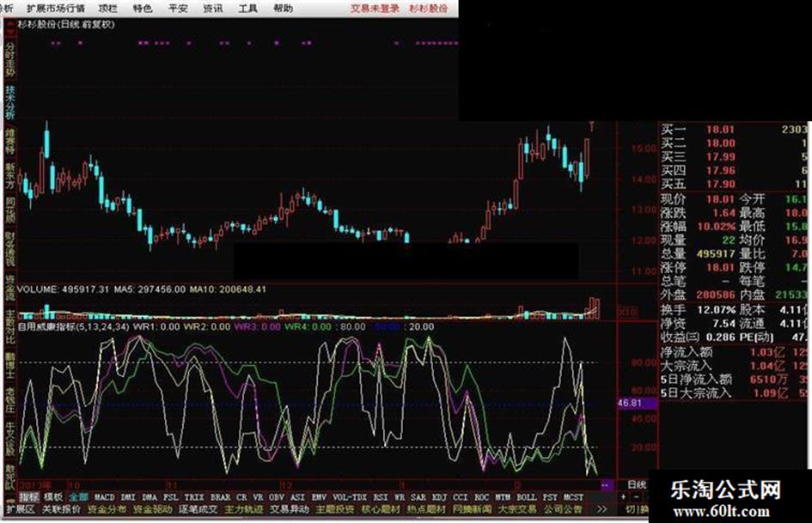This screenshot has height=523, width=812.
Task: Select the 技术分析 sidebar tab
Action: tap(9, 102)
